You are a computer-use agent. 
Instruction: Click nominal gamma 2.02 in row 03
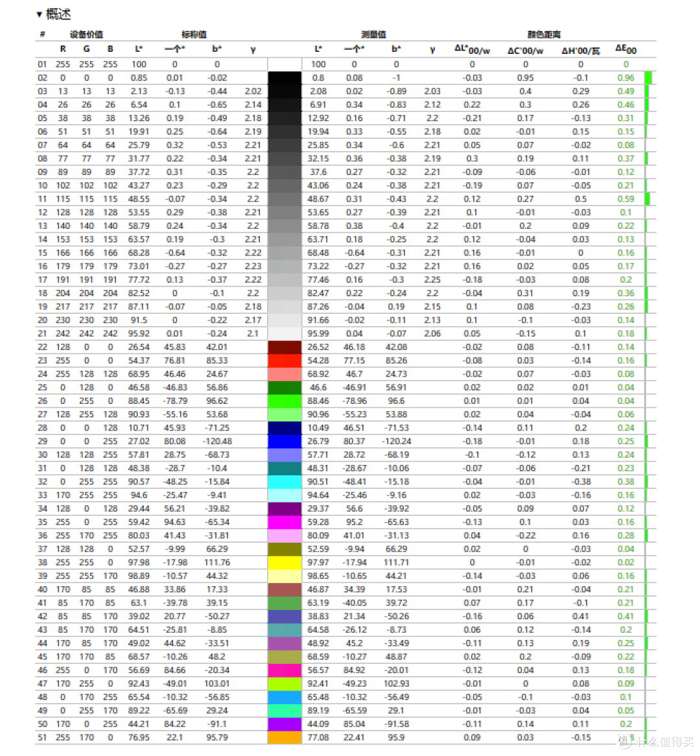tap(253, 91)
